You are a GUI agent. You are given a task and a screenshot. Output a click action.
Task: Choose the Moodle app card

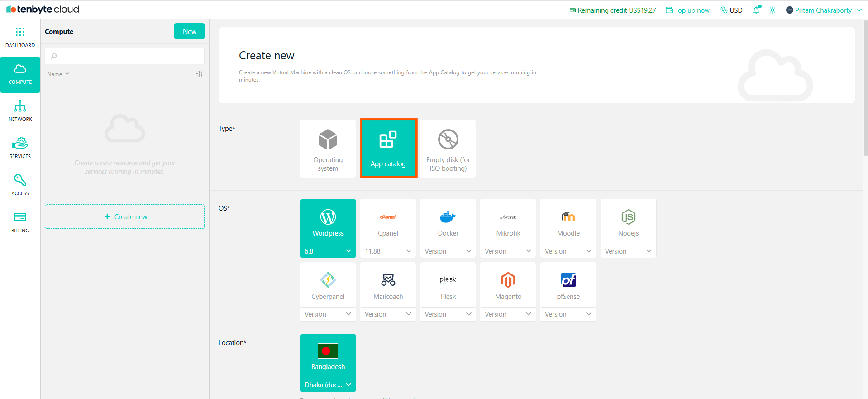[568, 221]
